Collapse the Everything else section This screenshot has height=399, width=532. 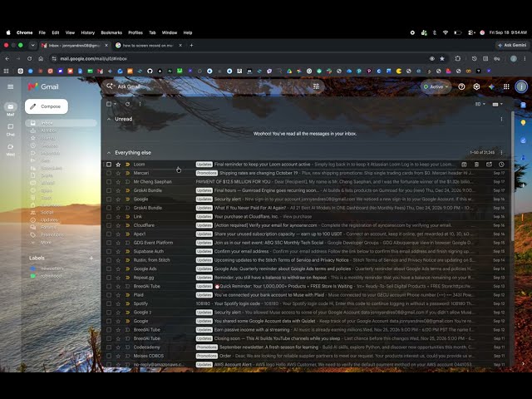[x=109, y=153]
